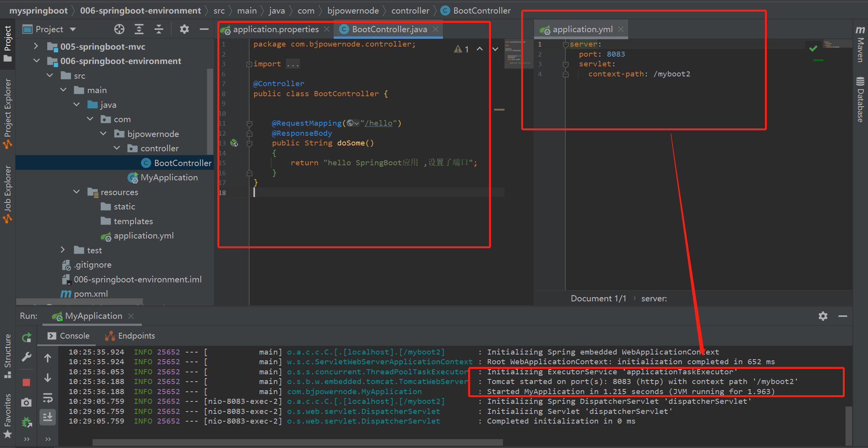Collapse the resources folder

(x=77, y=192)
